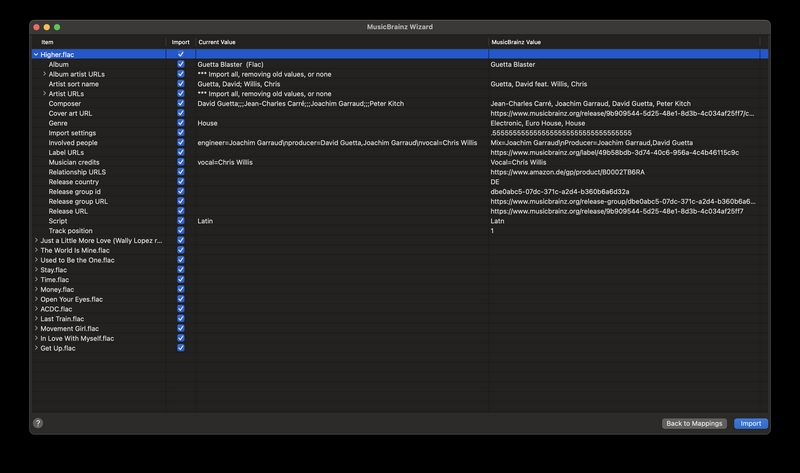The width and height of the screenshot is (800, 473).
Task: Toggle Album import checkbox
Action: 181,64
